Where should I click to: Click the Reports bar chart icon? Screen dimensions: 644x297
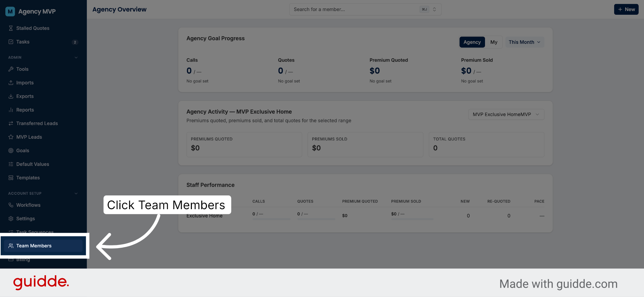pos(11,110)
